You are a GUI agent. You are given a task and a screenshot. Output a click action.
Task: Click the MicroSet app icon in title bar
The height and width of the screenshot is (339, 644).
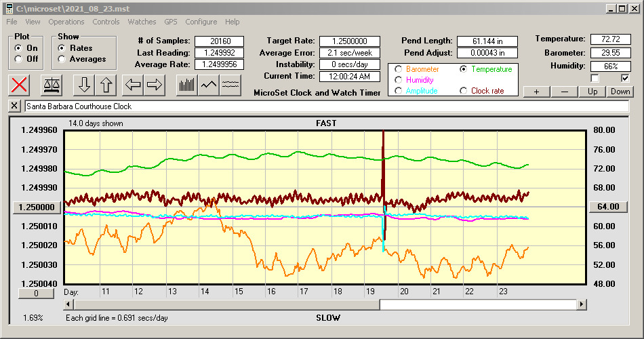[x=9, y=9]
